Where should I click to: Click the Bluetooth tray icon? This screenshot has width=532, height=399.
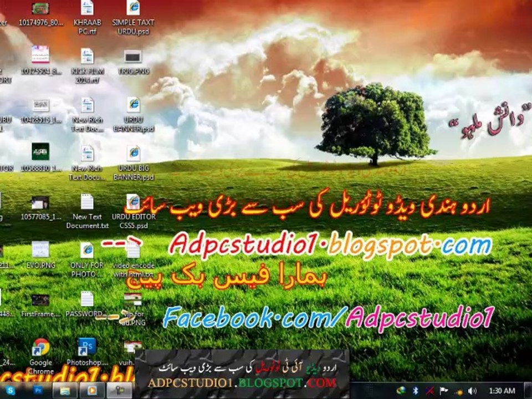[x=416, y=391]
